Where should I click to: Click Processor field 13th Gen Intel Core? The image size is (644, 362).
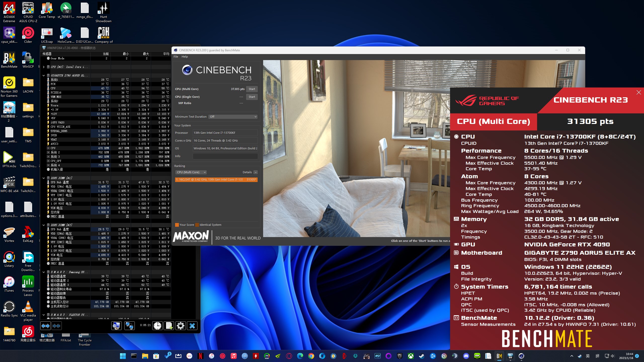[x=225, y=133]
